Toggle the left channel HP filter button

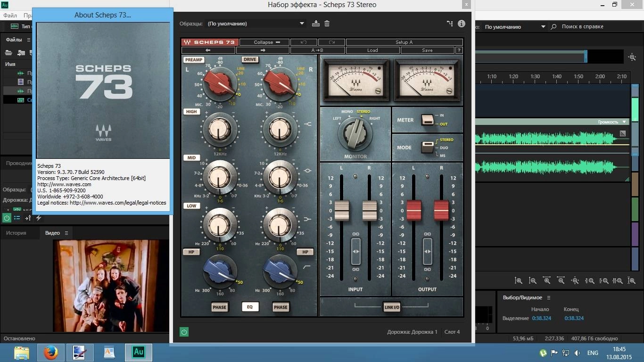click(x=191, y=252)
